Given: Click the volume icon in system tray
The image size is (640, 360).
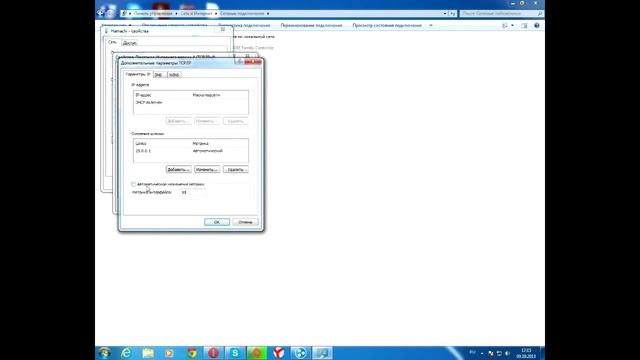Looking at the screenshot, I should click(507, 353).
